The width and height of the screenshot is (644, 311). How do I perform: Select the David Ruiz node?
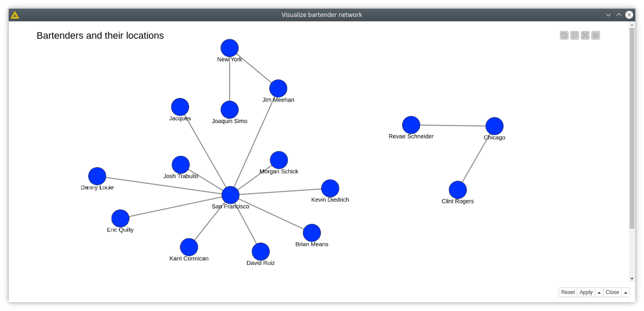(261, 251)
